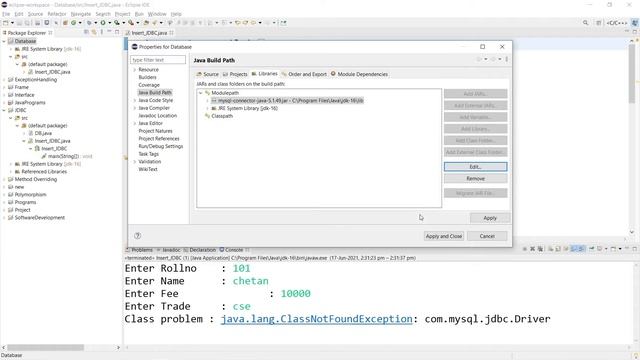
Task: Open the Module Dependencies tab
Action: 359,74
